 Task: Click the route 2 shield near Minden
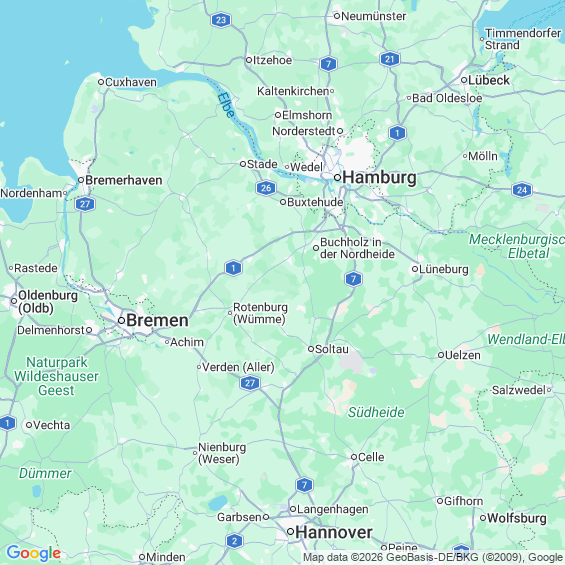[x=234, y=541]
